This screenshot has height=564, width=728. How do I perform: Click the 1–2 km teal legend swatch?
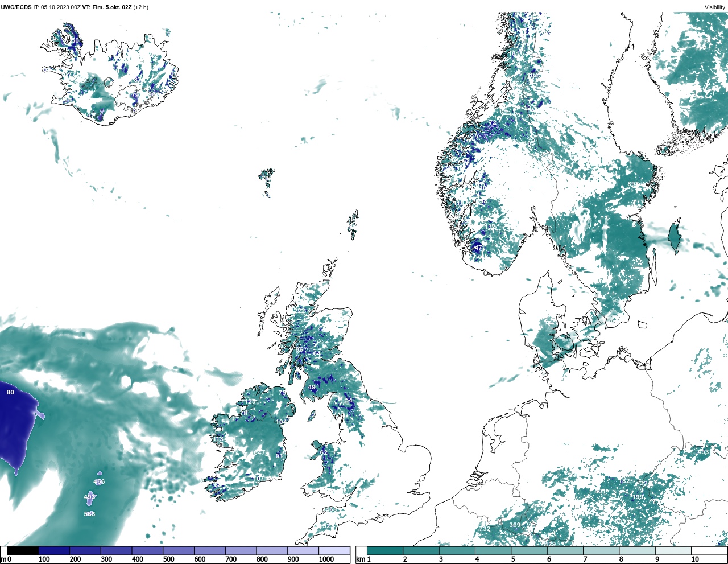click(x=385, y=550)
